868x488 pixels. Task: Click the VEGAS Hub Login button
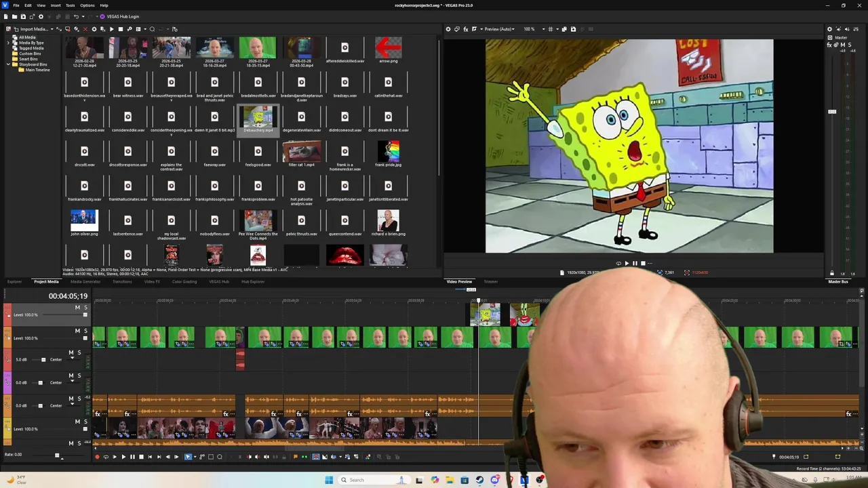coord(119,16)
